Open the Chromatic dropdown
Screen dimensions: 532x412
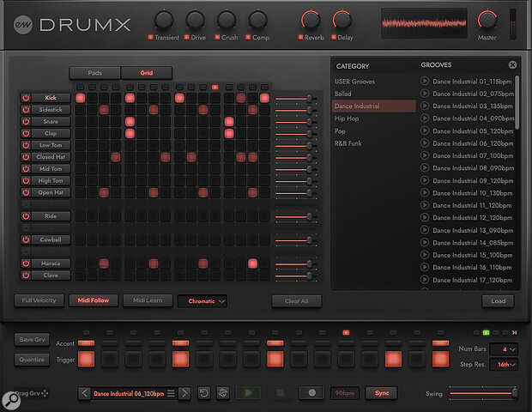point(203,301)
